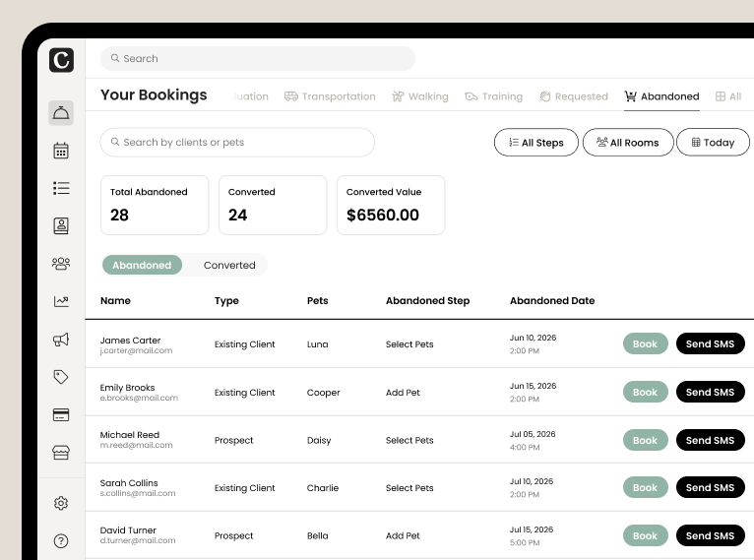The width and height of the screenshot is (754, 560).
Task: Click Book for David Turner
Action: tap(646, 535)
